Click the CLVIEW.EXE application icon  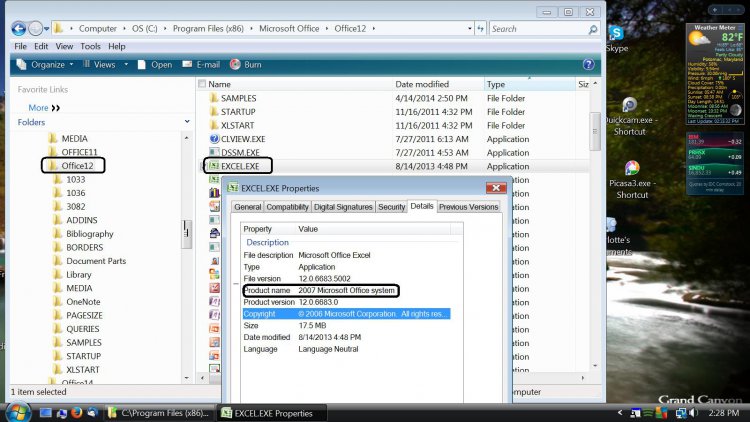214,139
